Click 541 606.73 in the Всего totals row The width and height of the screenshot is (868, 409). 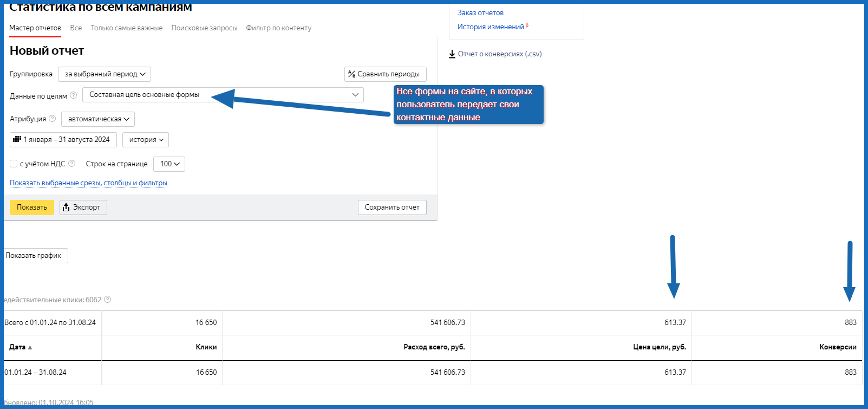point(448,323)
